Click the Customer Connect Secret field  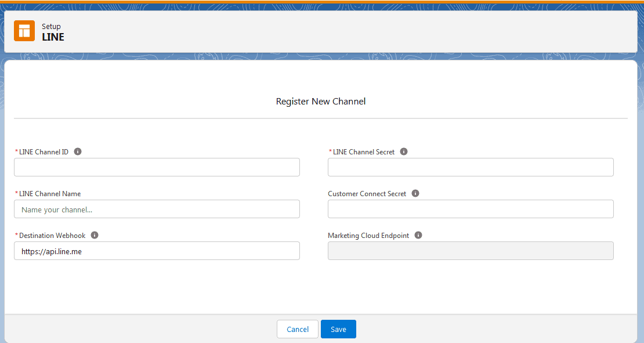click(471, 209)
